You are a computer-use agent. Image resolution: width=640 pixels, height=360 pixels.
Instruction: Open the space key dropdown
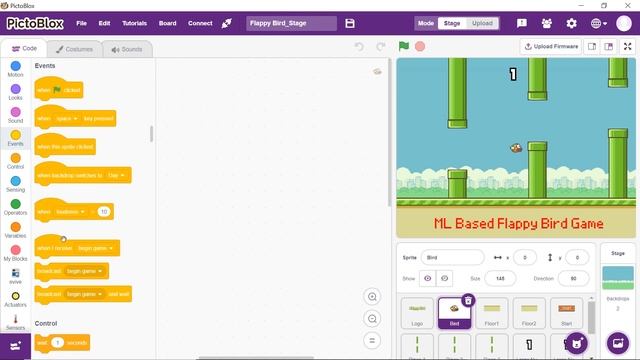coord(67,118)
